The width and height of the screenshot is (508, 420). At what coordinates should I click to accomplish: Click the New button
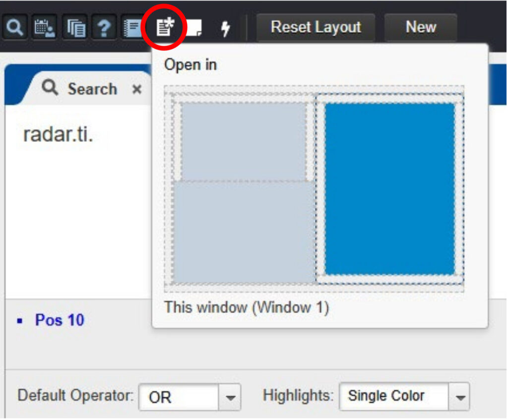(420, 27)
